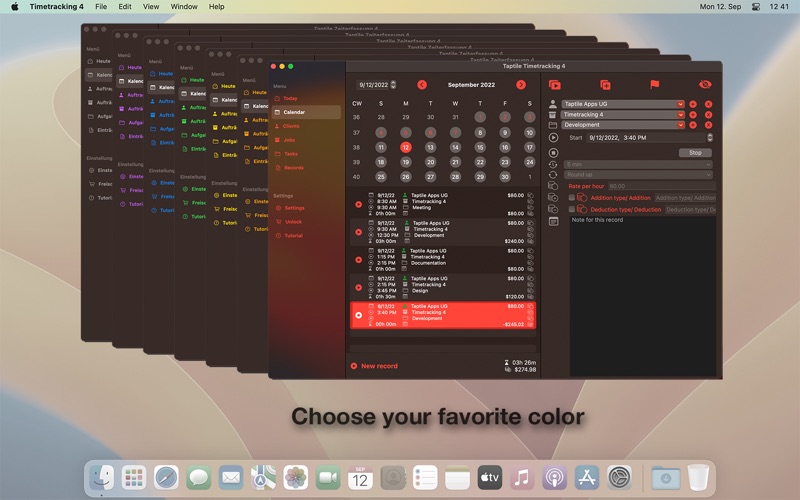The image size is (800, 500).
Task: Click the 9/12/2022 date stepper arrows
Action: [x=393, y=85]
